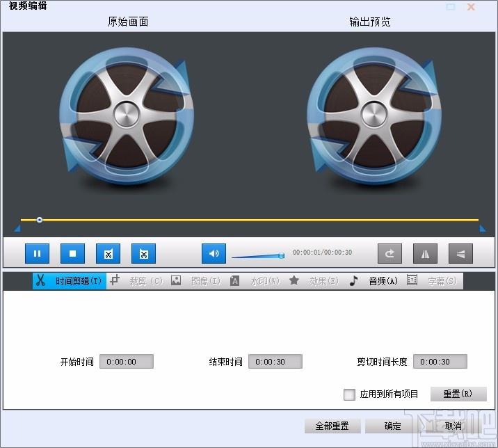The image size is (498, 448).
Task: Select the left trim start marker triangle
Action: tap(17, 228)
